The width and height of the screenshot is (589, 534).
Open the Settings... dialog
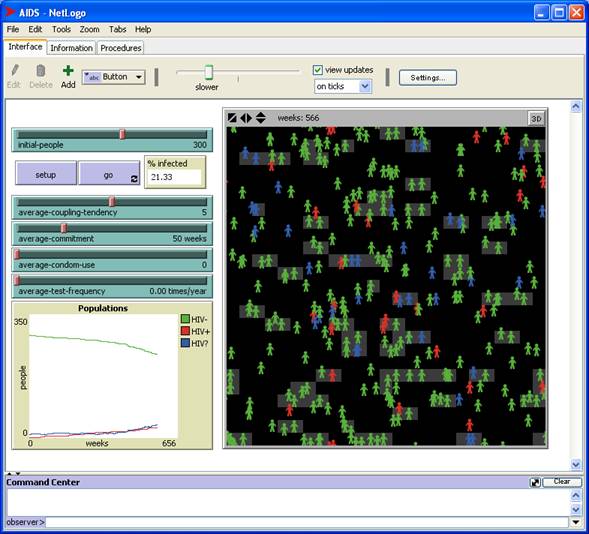pyautogui.click(x=427, y=78)
